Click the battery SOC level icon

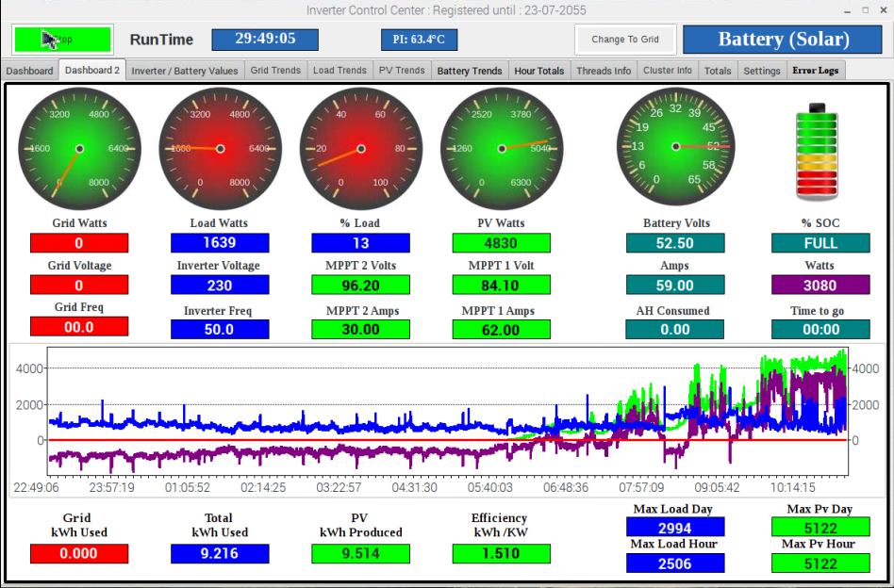click(817, 153)
